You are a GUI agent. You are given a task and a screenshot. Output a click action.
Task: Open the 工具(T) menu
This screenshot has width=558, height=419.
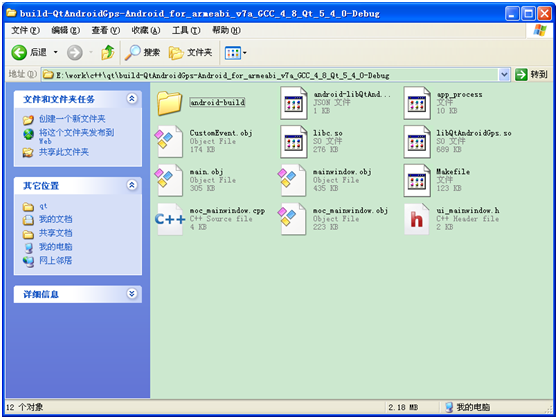coord(186,31)
